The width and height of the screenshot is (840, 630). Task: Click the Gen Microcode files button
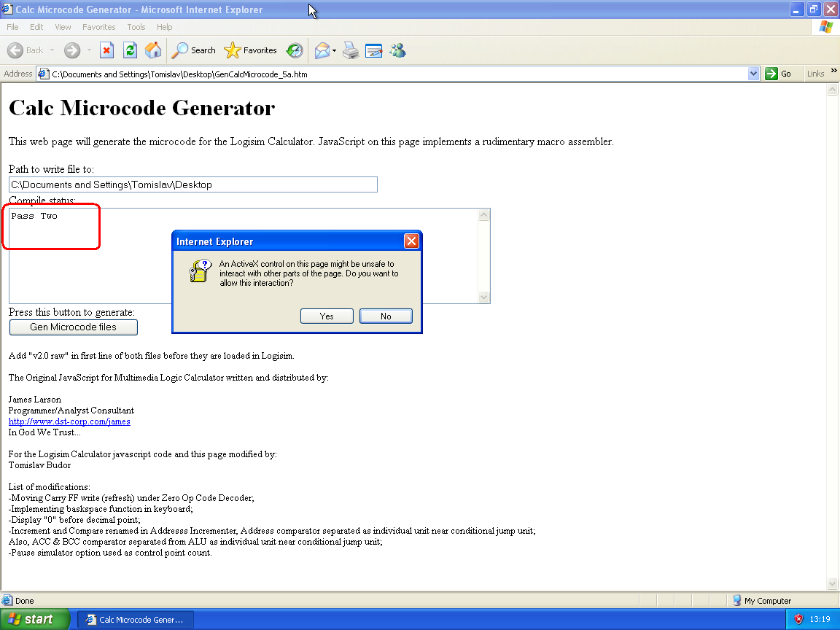click(x=74, y=327)
